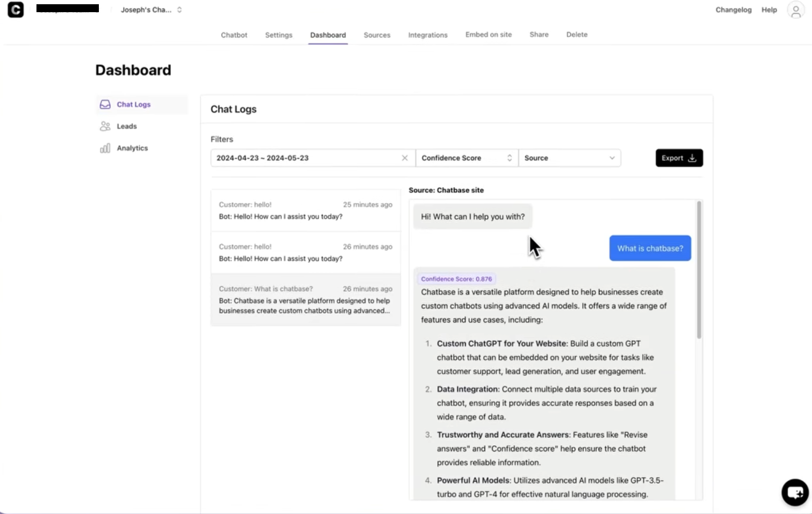Open the Confidence Score filter dropdown
This screenshot has width=812, height=514.
click(467, 158)
